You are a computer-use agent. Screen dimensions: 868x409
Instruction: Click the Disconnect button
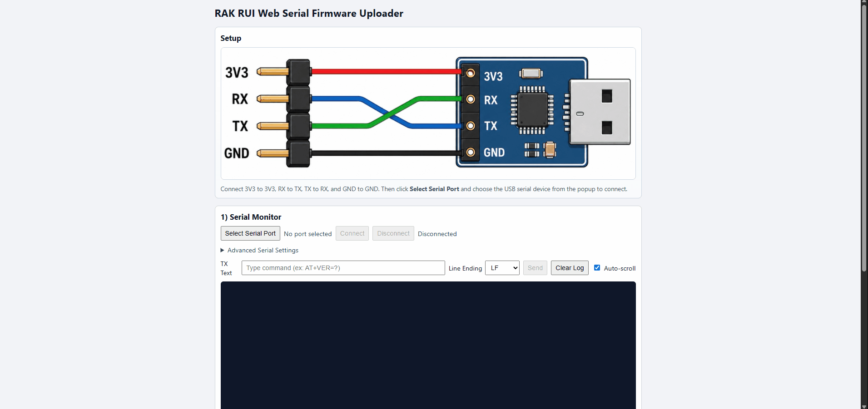pyautogui.click(x=393, y=233)
